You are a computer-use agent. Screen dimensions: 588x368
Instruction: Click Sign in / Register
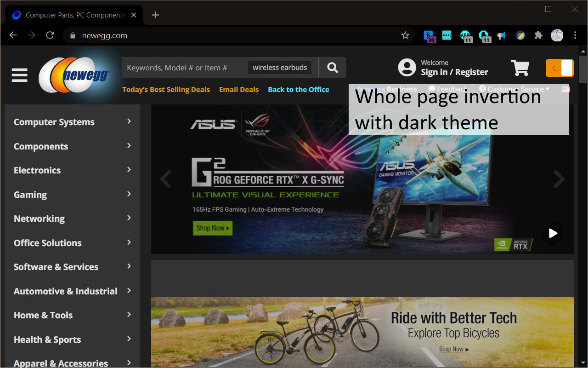point(454,72)
